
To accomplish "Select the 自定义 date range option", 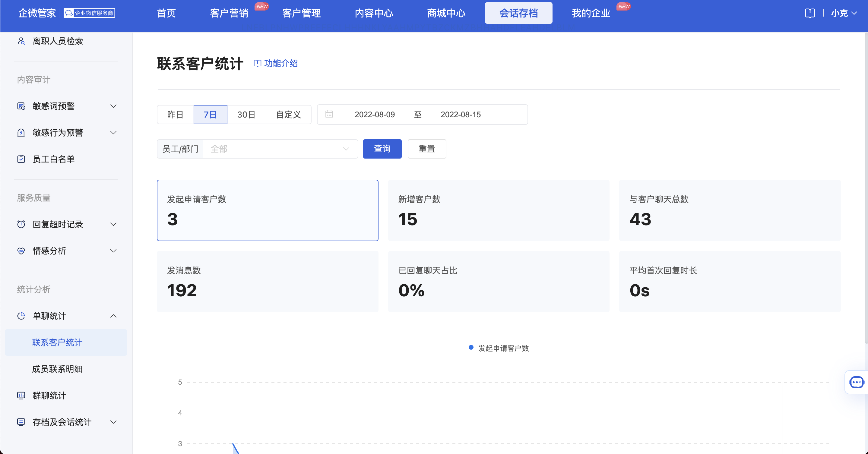I will [288, 115].
